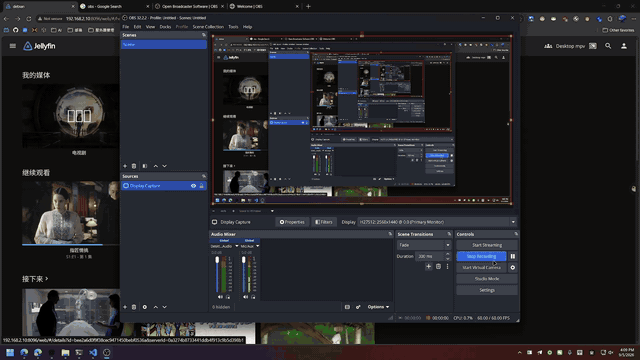Screen dimensions: 640x360
Task: Expand the 接下來 section chevron in Jellyfin
Action: (47, 278)
